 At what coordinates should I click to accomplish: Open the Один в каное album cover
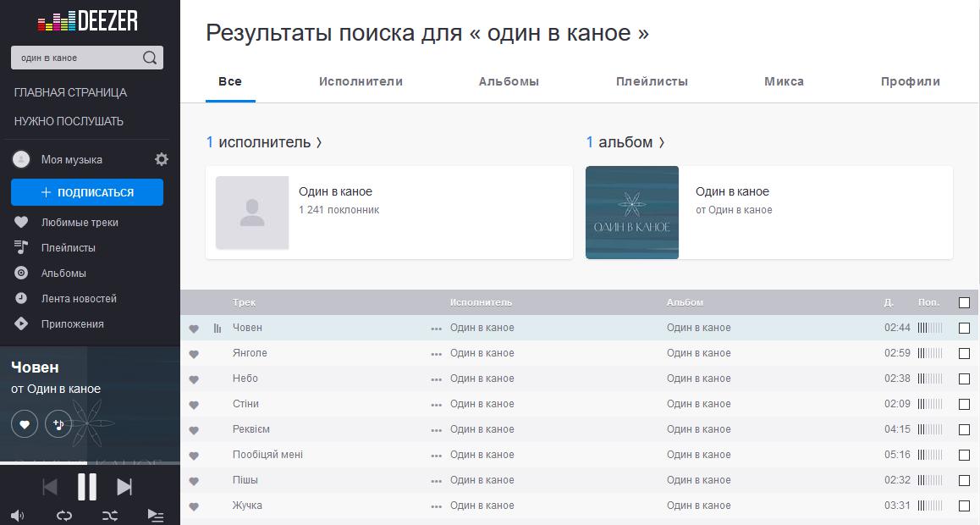tap(632, 213)
